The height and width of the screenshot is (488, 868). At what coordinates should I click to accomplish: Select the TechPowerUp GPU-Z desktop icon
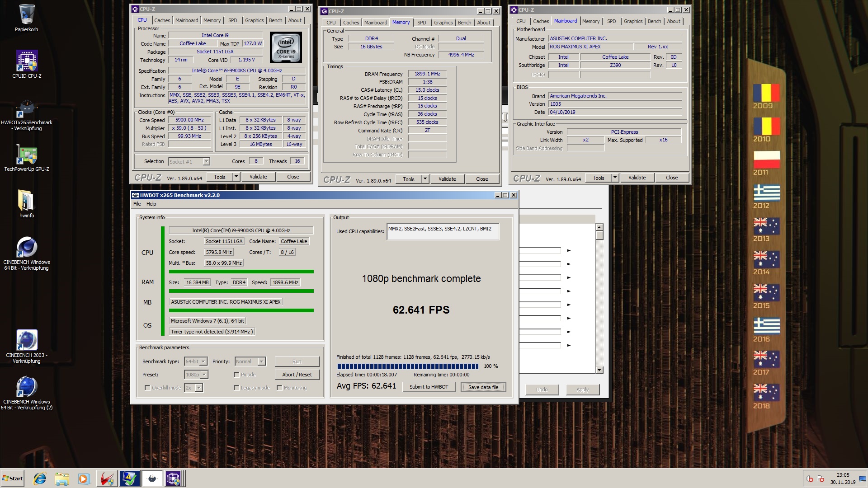tap(27, 158)
